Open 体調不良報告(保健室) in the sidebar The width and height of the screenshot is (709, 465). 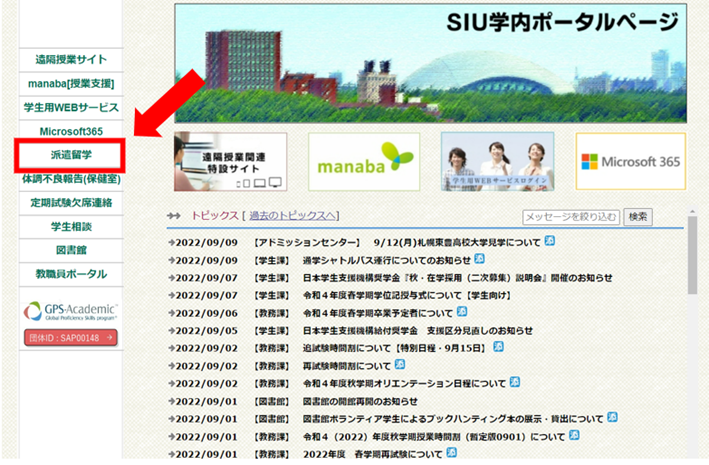pos(71,180)
